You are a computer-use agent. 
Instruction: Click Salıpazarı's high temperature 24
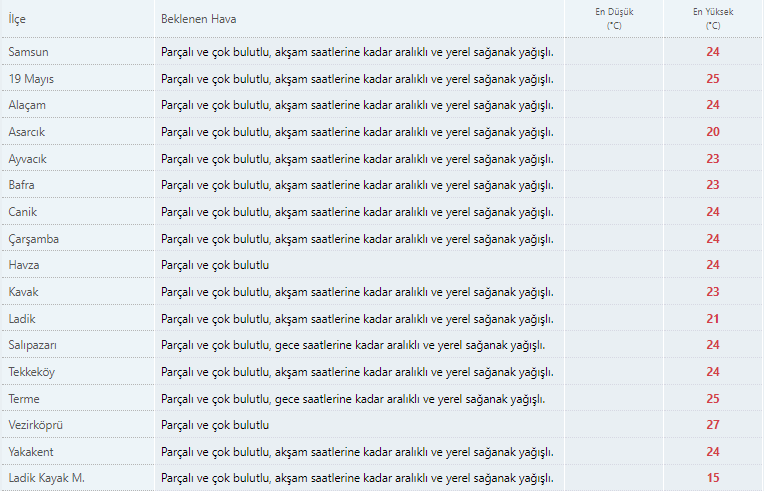(713, 345)
